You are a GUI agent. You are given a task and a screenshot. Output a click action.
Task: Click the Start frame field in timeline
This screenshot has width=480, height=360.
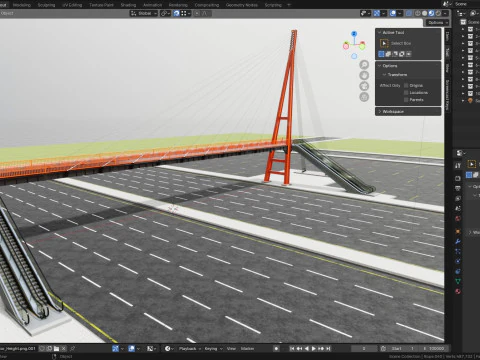point(404,349)
